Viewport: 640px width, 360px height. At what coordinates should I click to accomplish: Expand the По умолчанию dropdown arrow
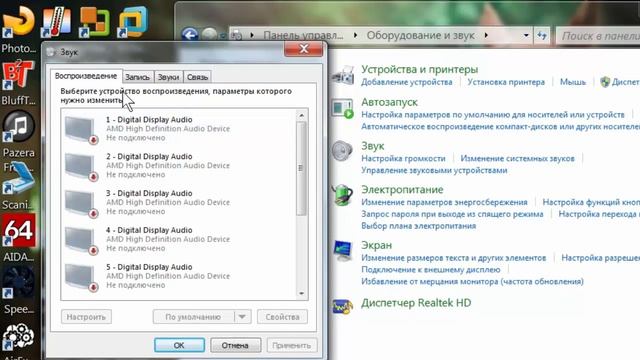pyautogui.click(x=242, y=317)
